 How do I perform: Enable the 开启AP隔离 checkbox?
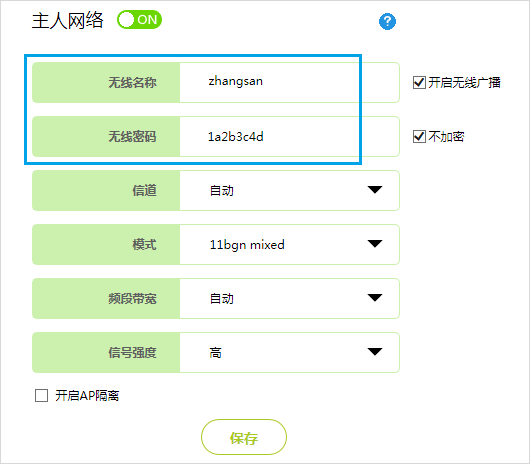pyautogui.click(x=41, y=395)
